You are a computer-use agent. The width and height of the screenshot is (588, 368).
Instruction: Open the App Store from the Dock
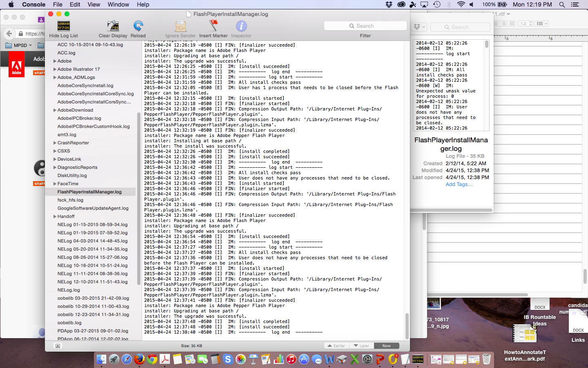click(304, 359)
